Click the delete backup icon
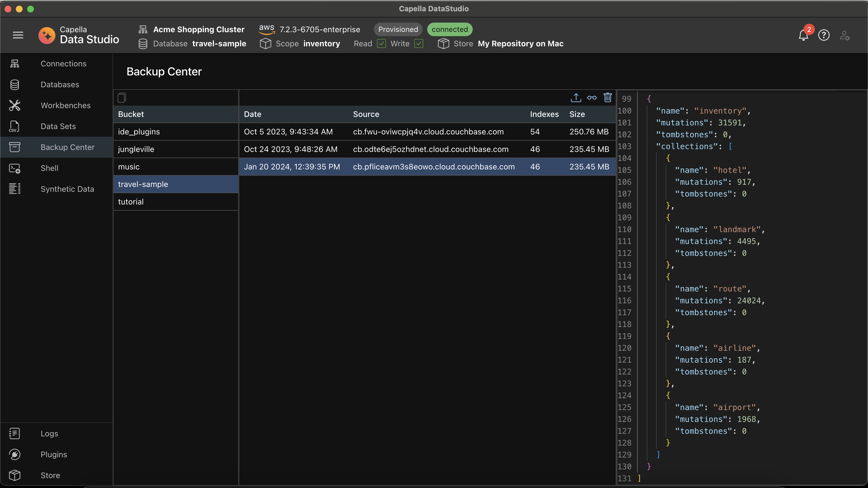The width and height of the screenshot is (868, 488). 607,97
